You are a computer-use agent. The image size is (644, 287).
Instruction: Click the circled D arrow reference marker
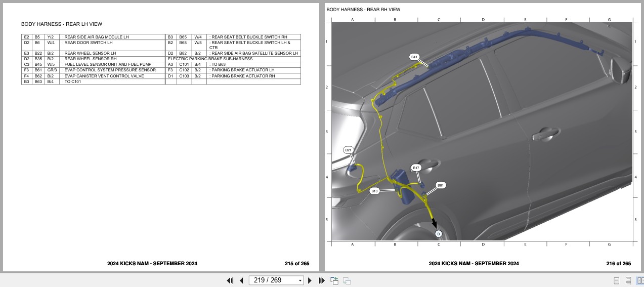click(439, 234)
